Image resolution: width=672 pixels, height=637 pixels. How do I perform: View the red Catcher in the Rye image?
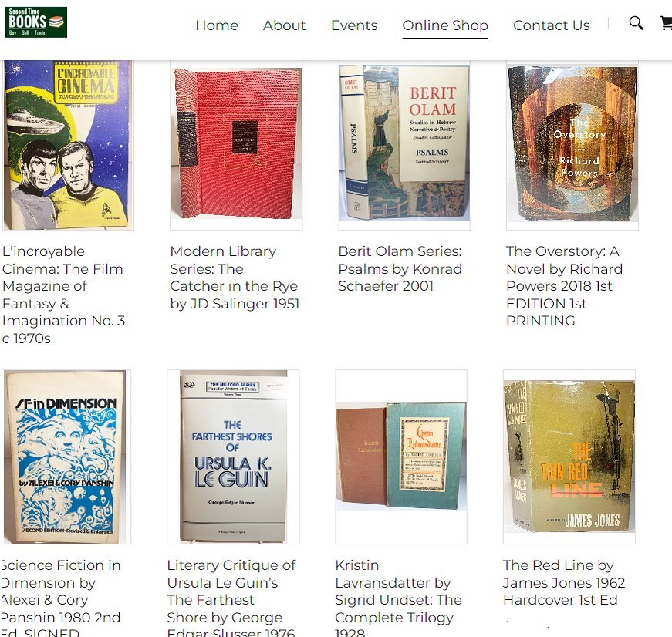pos(236,145)
